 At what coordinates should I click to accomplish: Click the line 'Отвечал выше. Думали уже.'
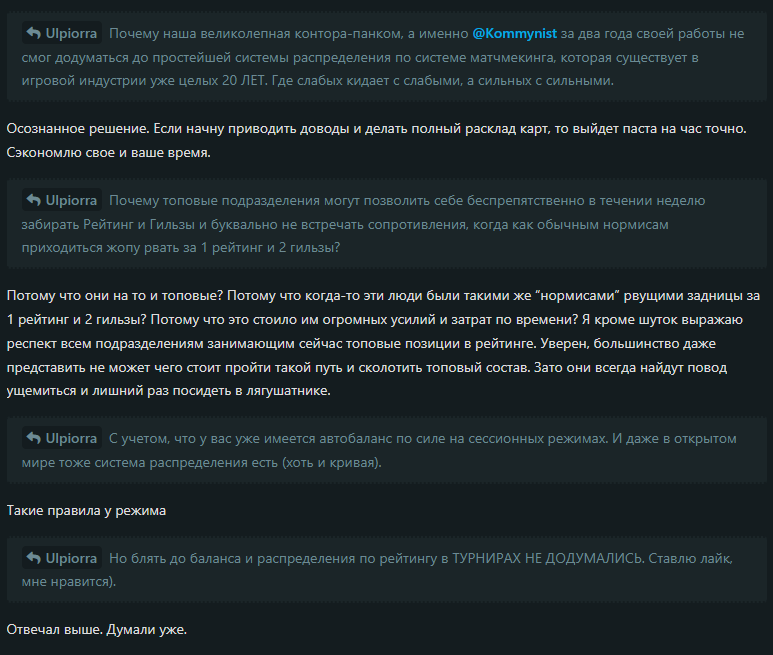click(x=97, y=630)
